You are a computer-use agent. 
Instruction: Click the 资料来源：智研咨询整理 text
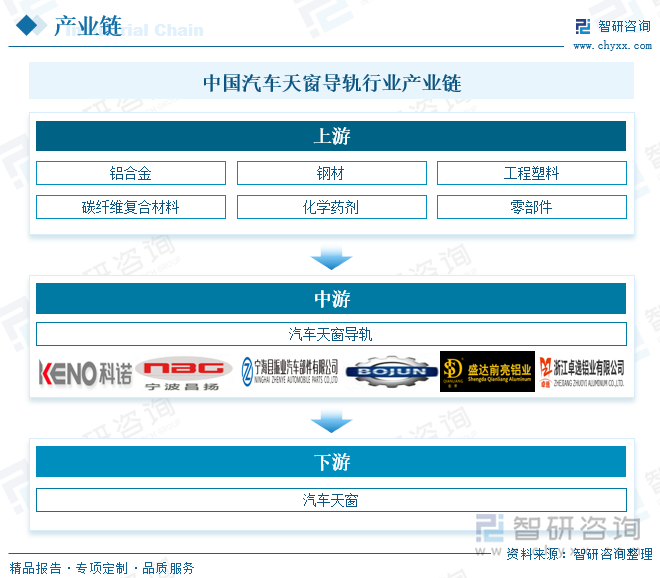point(579,554)
